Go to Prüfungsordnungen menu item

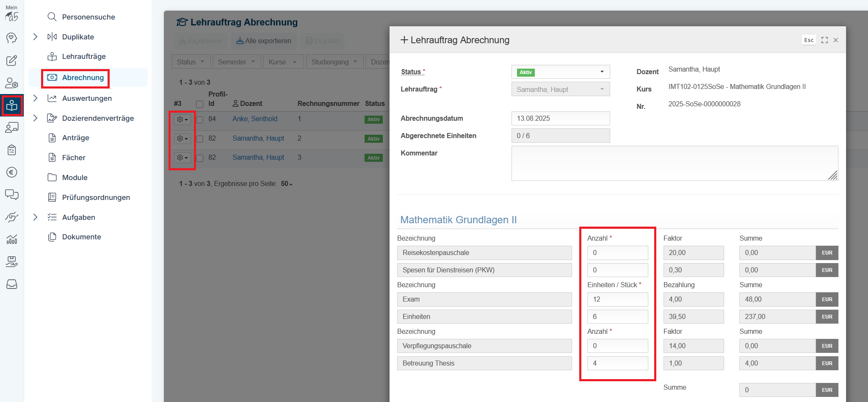[96, 197]
